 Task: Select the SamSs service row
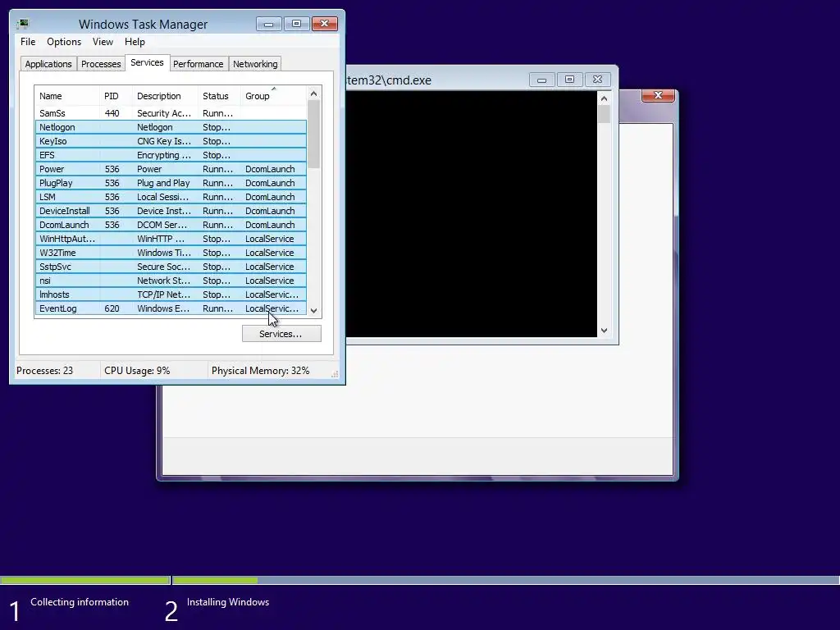coord(171,113)
